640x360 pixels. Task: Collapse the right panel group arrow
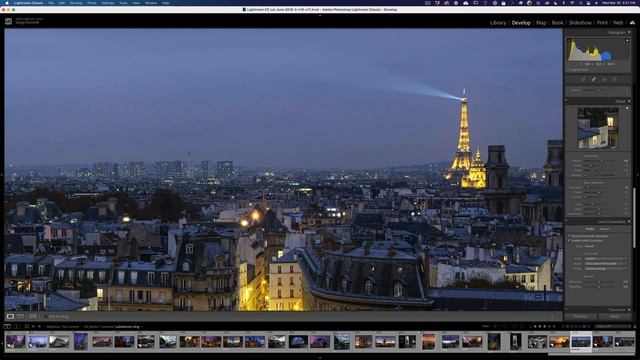click(x=638, y=175)
